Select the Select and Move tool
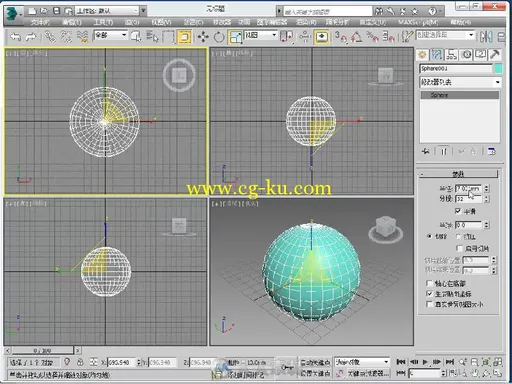This screenshot has height=384, width=512. click(x=203, y=37)
